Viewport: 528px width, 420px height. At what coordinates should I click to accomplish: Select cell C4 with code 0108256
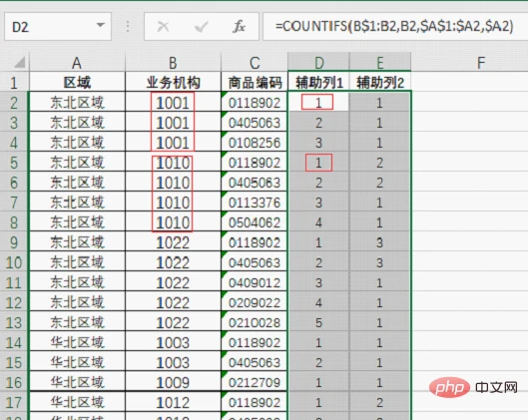coord(255,143)
